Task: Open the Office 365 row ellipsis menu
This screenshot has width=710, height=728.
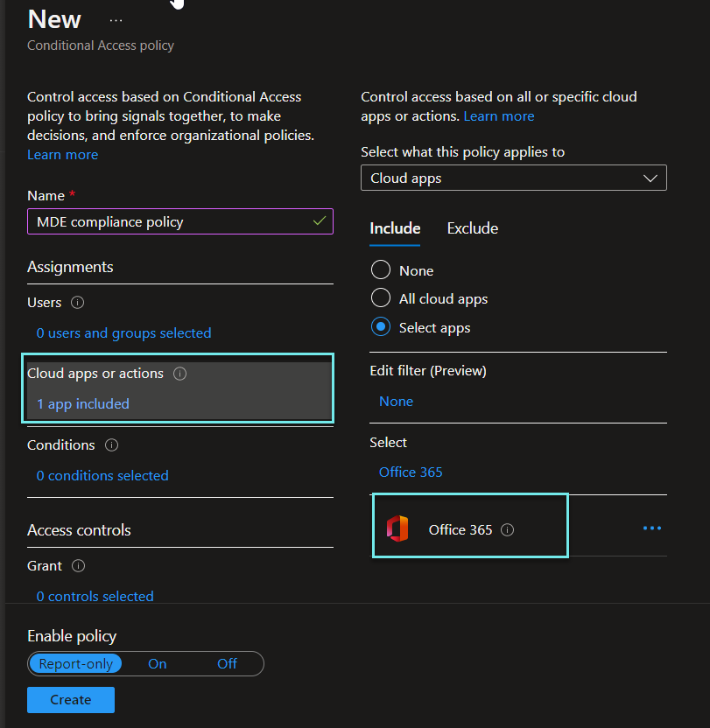Action: 651,528
